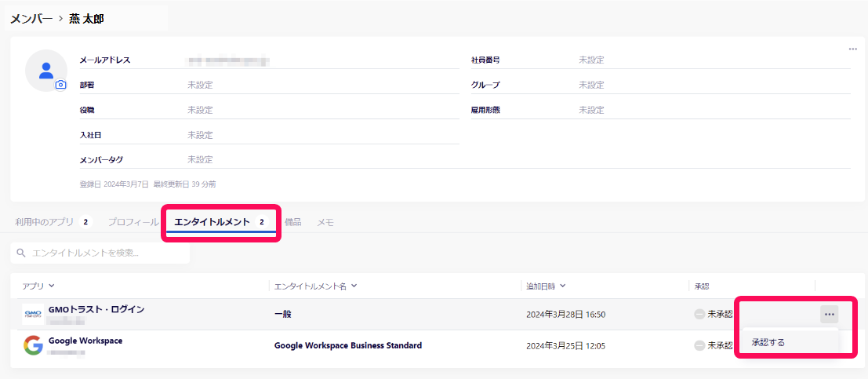
Task: Click the user avatar image
Action: (46, 71)
